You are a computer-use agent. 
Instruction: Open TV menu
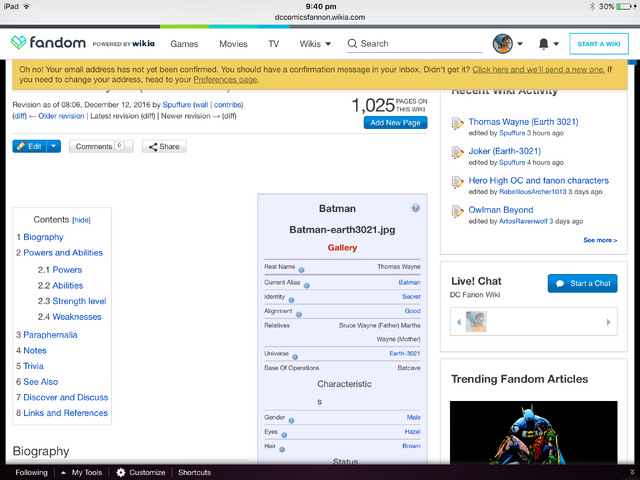pos(273,44)
